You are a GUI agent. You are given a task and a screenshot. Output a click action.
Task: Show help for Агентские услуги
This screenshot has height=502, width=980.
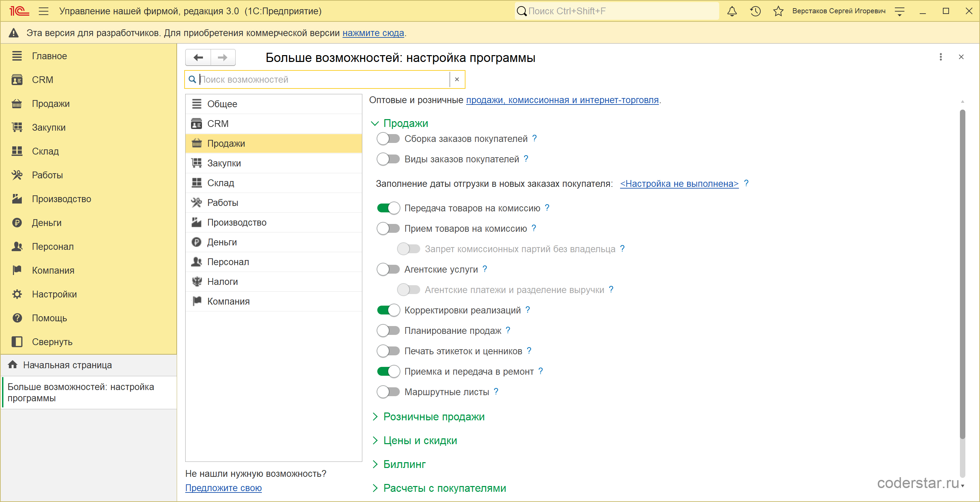tap(485, 269)
